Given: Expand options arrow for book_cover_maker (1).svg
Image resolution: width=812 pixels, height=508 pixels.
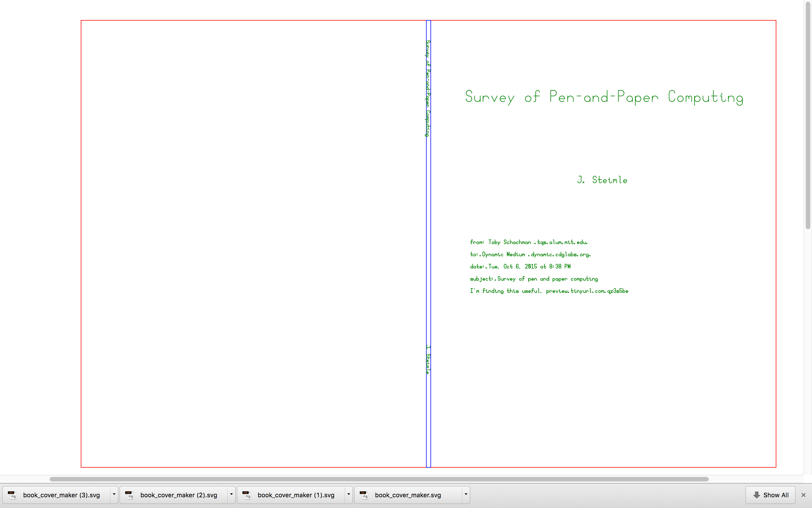Looking at the screenshot, I should pyautogui.click(x=348, y=495).
